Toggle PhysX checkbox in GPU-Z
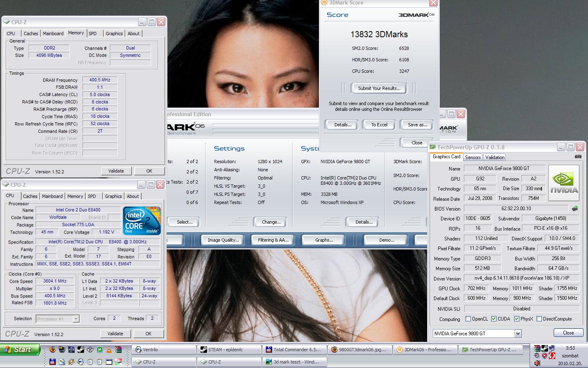The height and width of the screenshot is (368, 588). coord(517,319)
